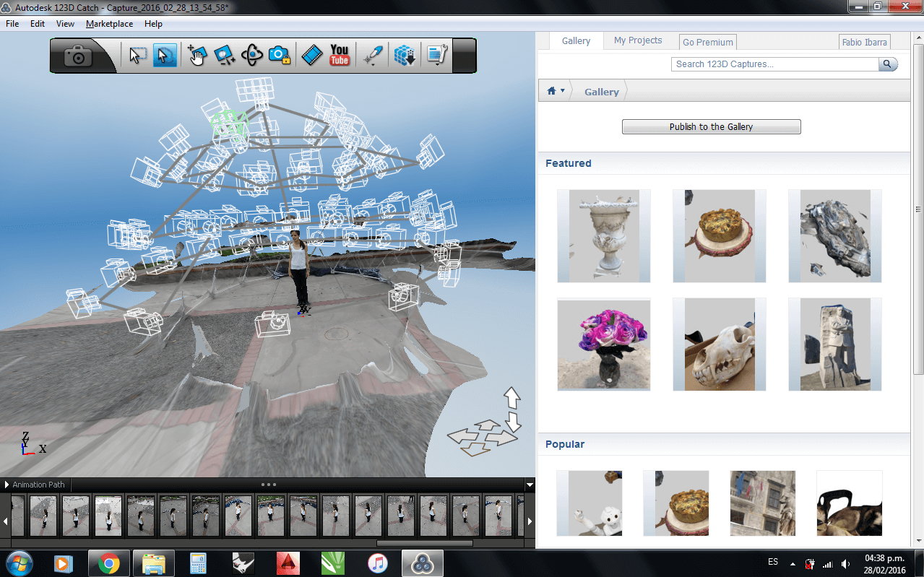Screen dimensions: 924x577
Task: Select the lasso selection arrow tool
Action: click(x=165, y=56)
